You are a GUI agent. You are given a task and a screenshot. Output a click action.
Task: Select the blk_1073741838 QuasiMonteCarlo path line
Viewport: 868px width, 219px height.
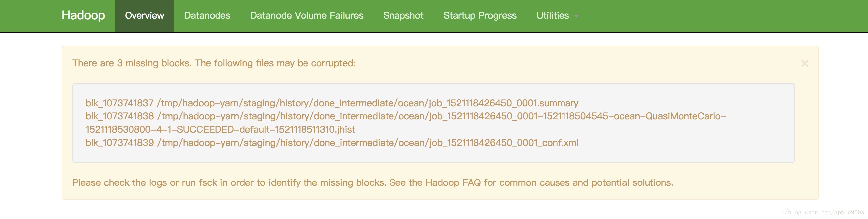406,116
